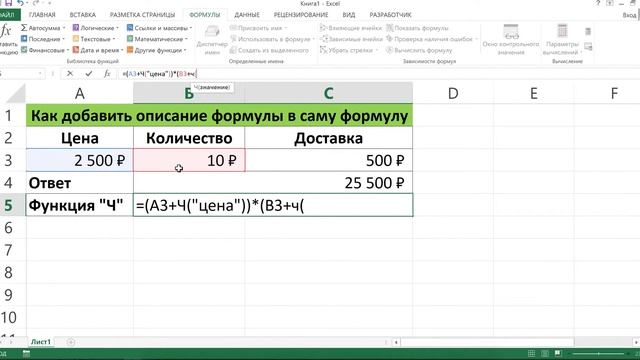
Task: Click Влияющие ячейки trace precedents
Action: tap(351, 28)
